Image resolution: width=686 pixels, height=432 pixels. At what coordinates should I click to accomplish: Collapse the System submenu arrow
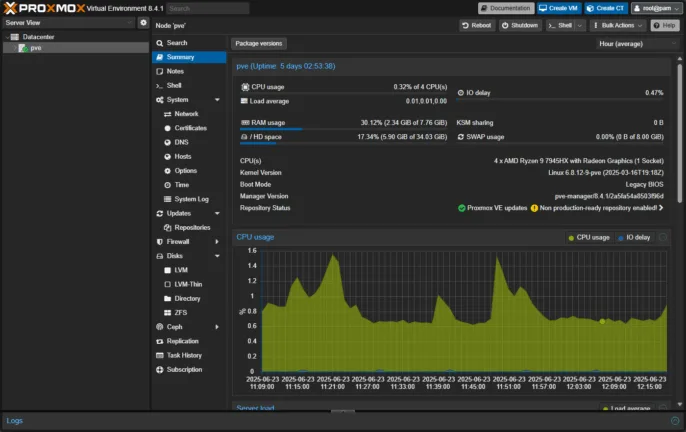(x=217, y=100)
